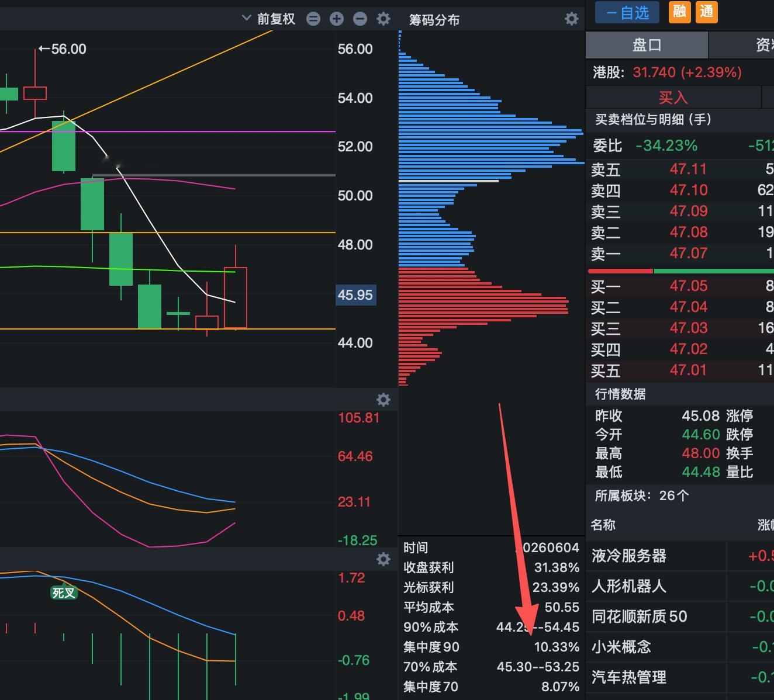Open the 同花顺新质50 sector row

coord(680,616)
